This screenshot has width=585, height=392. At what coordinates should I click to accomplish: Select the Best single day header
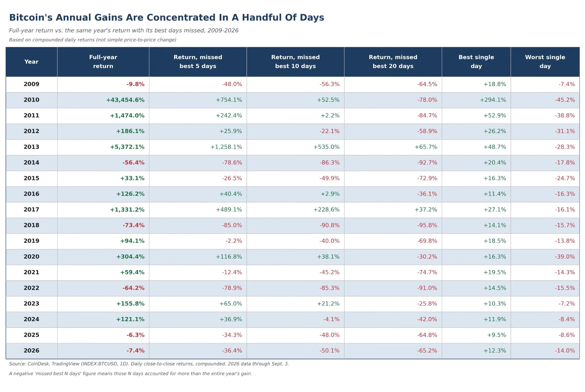476,62
